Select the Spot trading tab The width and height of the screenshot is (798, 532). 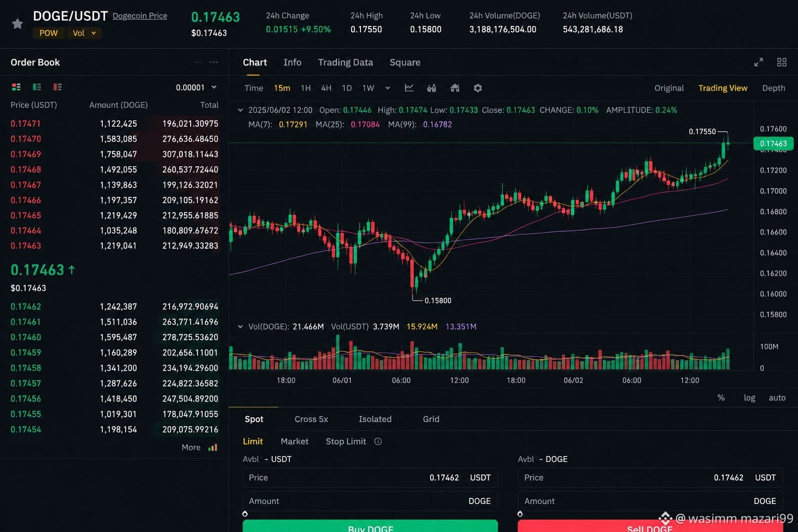tap(254, 419)
